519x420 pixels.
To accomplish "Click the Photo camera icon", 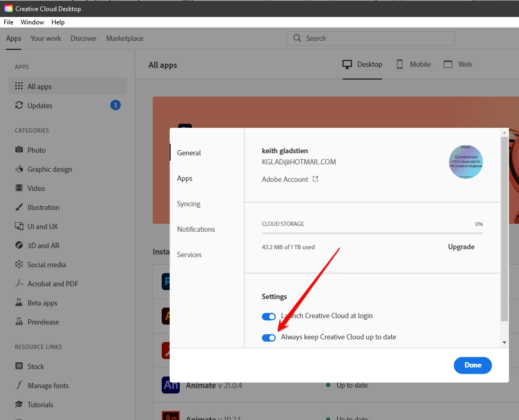I will click(19, 150).
